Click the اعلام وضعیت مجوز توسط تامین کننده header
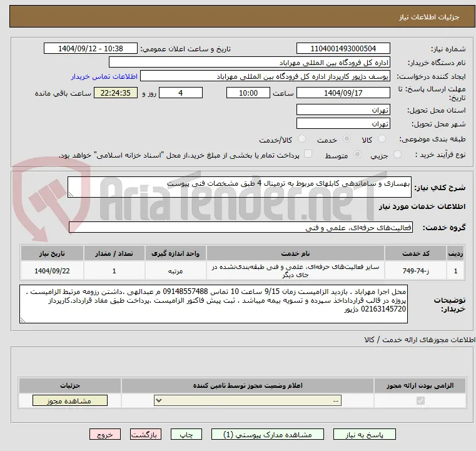The height and width of the screenshot is (451, 476). pos(248,385)
